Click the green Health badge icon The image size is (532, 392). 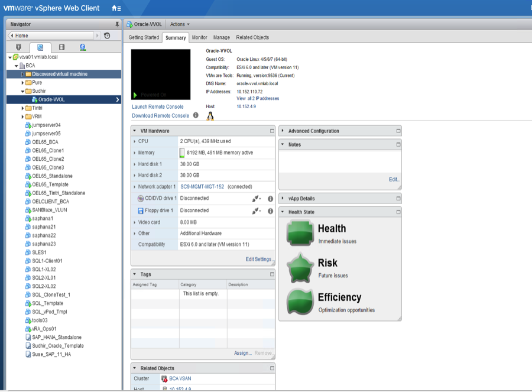(300, 233)
